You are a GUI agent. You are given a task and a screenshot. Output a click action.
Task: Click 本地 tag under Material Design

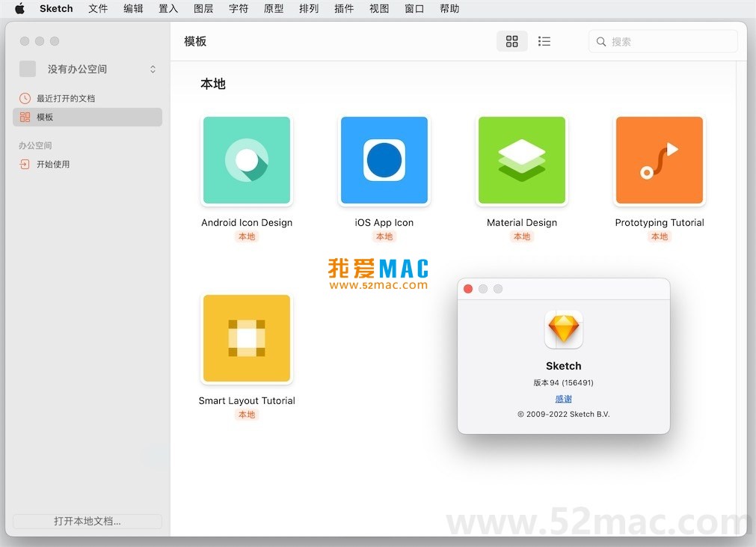pyautogui.click(x=522, y=236)
